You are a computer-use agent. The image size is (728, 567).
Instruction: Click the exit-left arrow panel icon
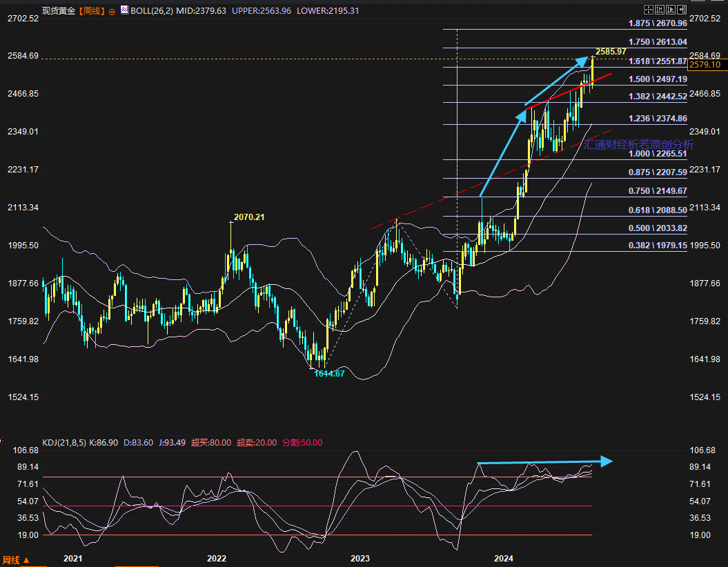click(682, 10)
